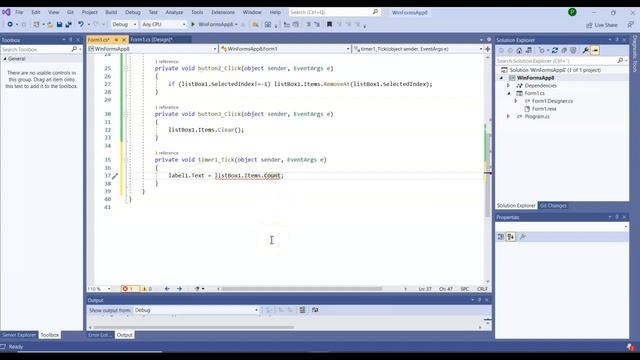Open the WinFormsApp8.Form1 class dropdown

[285, 49]
